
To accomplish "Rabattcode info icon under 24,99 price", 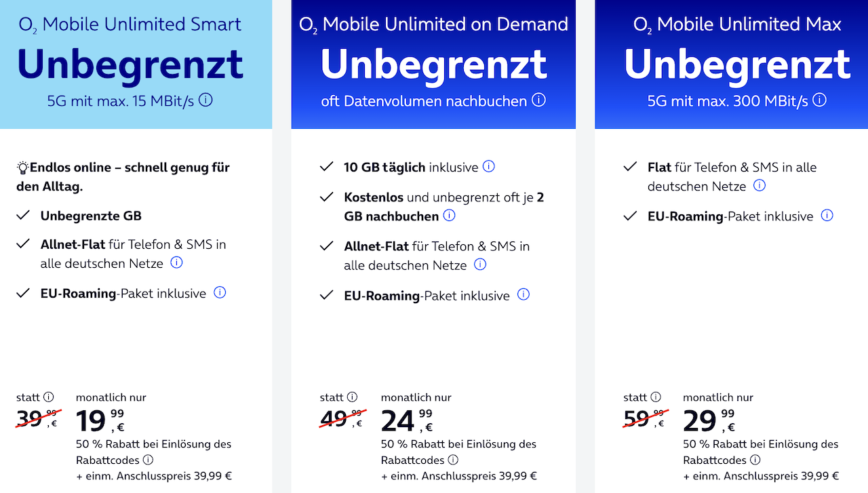I will [x=453, y=460].
